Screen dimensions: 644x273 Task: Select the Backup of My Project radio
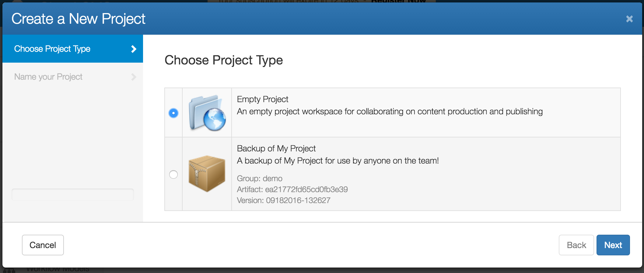[173, 175]
